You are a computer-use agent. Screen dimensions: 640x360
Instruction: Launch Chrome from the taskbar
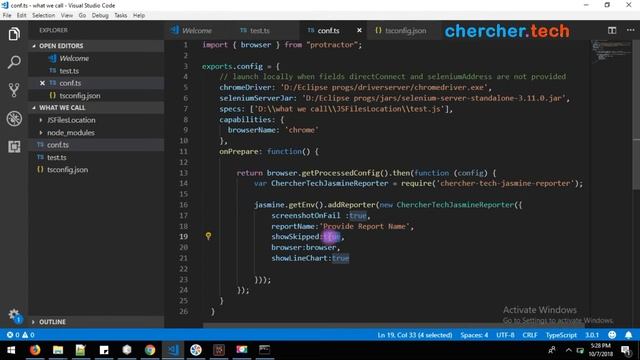(x=150, y=350)
